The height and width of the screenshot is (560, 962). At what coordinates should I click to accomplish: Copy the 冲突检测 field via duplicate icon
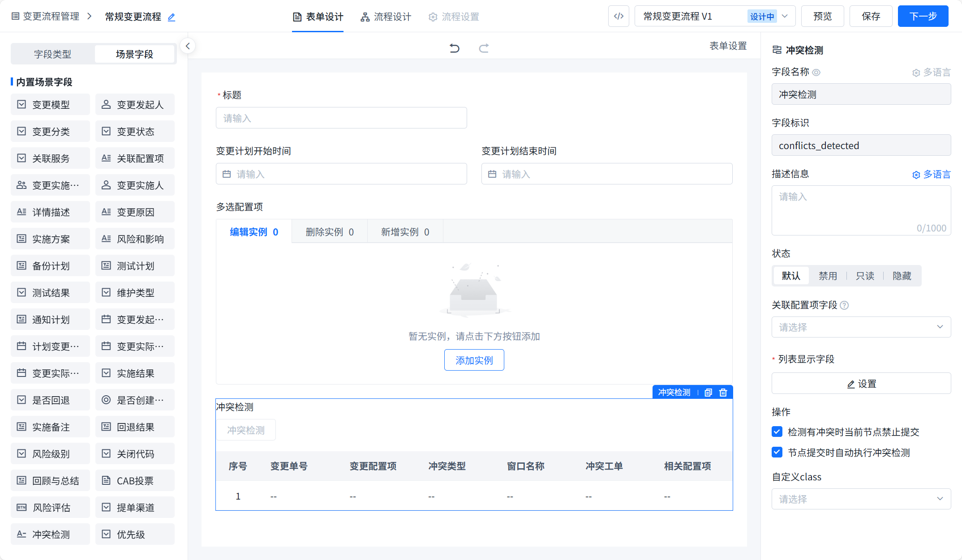(x=708, y=393)
